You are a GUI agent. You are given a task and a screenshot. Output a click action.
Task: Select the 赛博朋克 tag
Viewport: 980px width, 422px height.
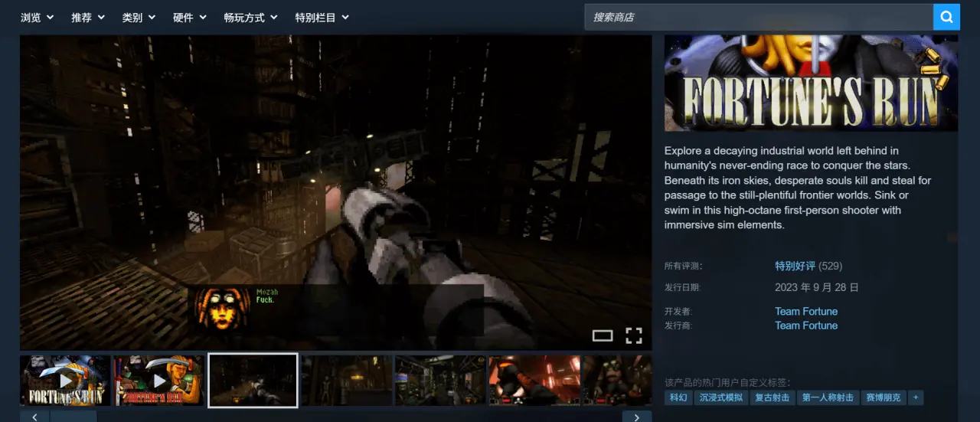[x=882, y=397]
